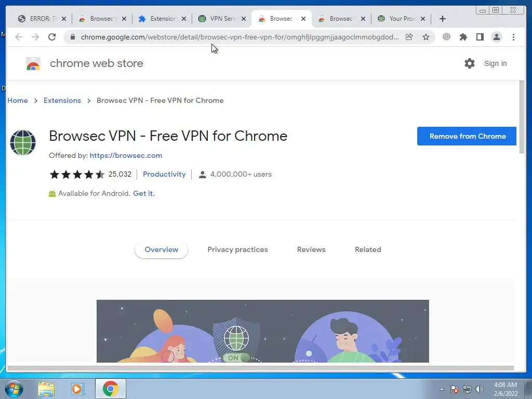Screen dimensions: 532x399
Task: Reload the current page
Action: pos(52,37)
